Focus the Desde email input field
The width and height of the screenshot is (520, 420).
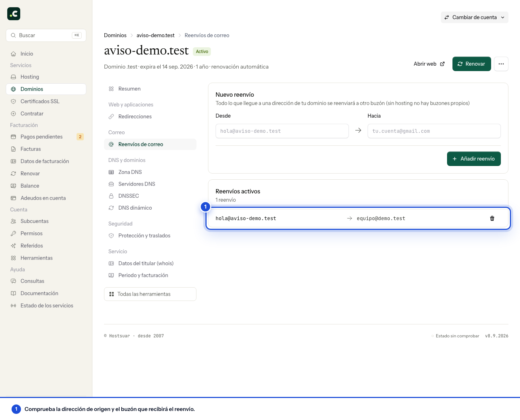[x=282, y=131]
